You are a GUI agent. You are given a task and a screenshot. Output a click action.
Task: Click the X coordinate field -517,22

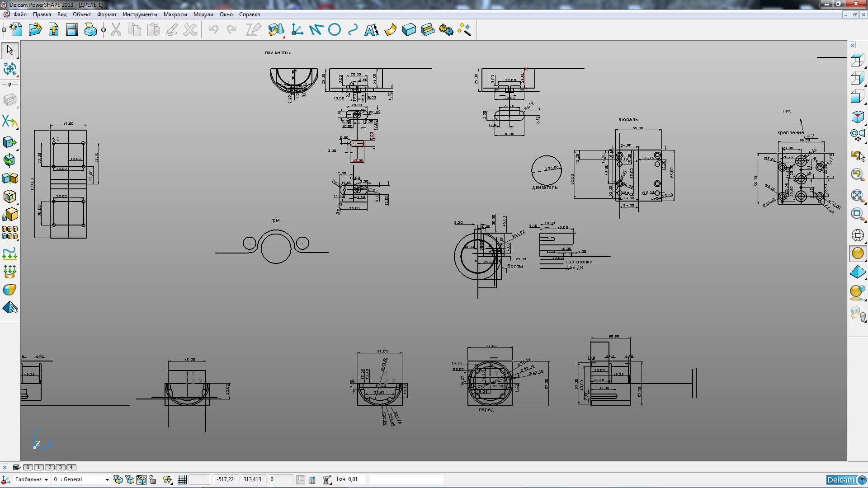226,479
